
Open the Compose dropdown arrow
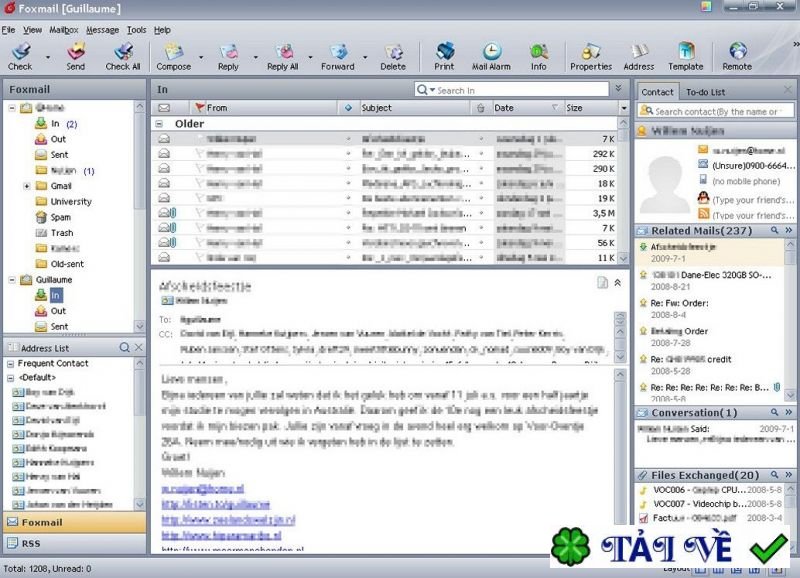[201, 57]
